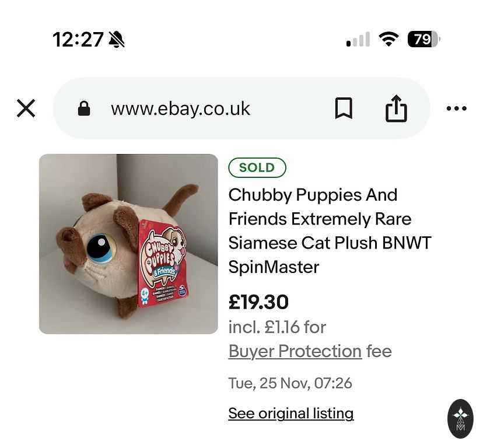Screen dimensions: 483x448
Task: Tap the green SOLD badge
Action: tap(257, 167)
